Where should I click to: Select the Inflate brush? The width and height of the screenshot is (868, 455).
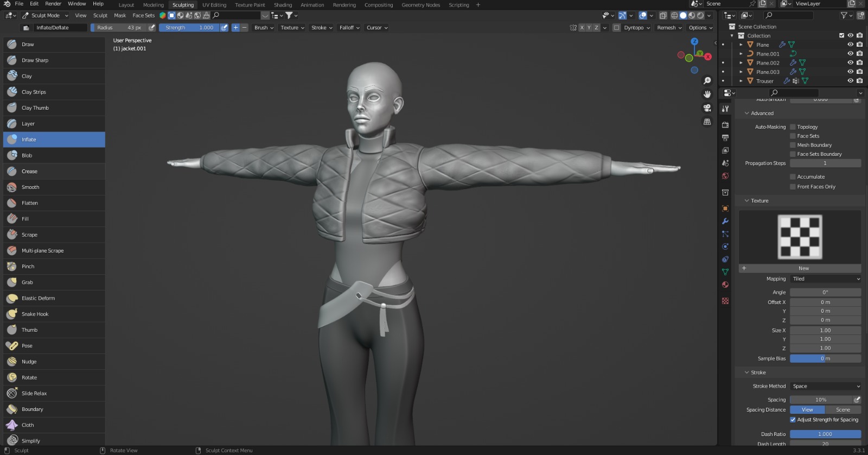click(x=54, y=140)
